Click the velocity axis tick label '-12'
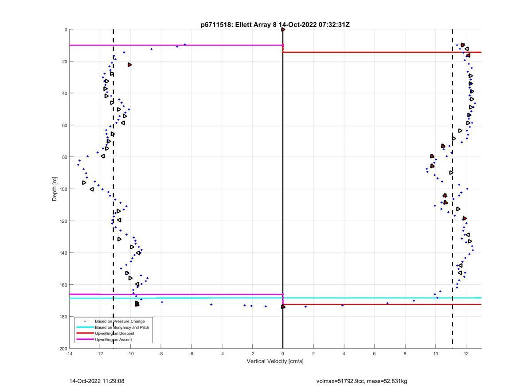Viewport: 532px width, 392px height. 100,354
